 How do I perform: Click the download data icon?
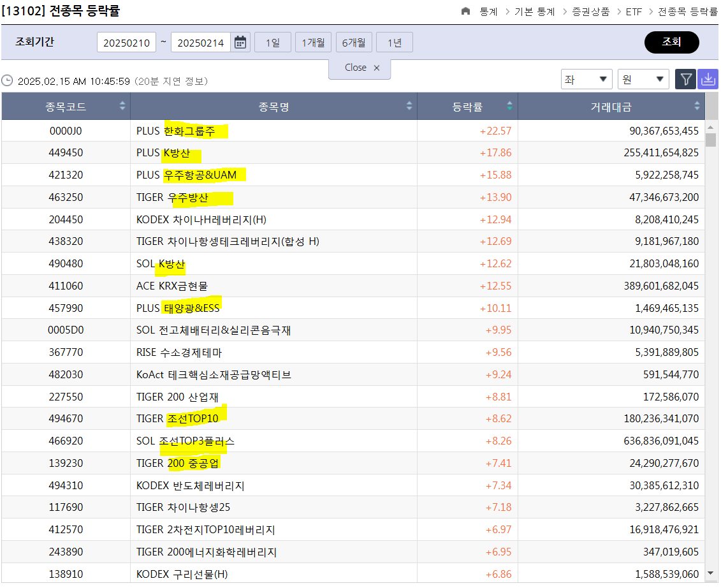click(708, 79)
